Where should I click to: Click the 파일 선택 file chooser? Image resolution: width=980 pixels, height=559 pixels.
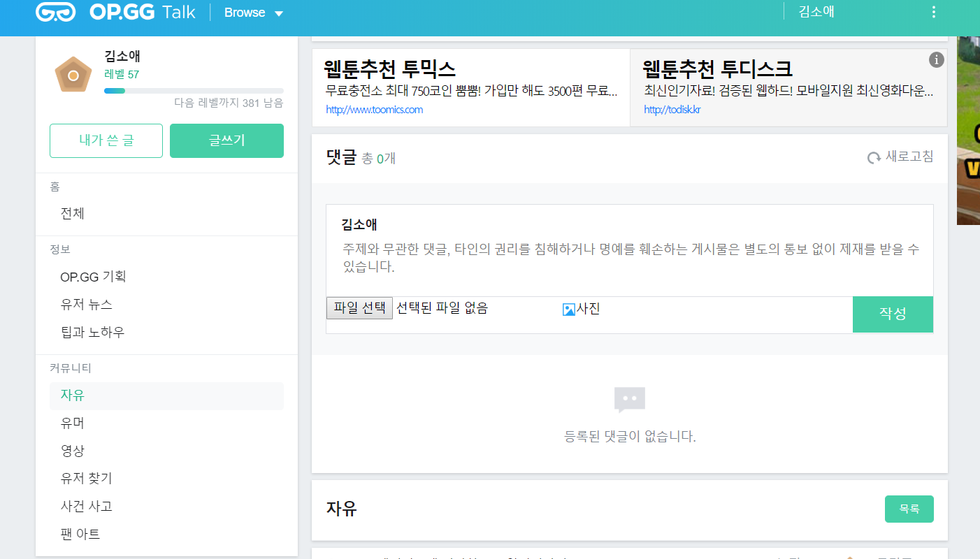[x=359, y=308]
